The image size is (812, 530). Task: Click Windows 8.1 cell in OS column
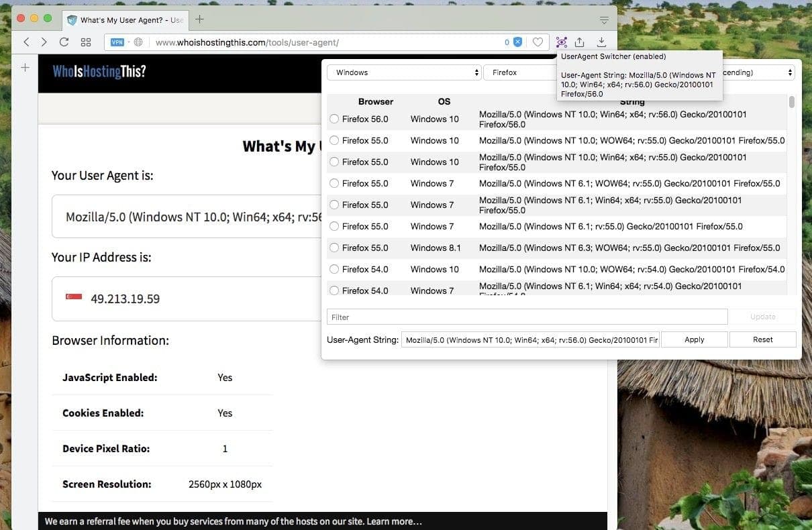[436, 248]
